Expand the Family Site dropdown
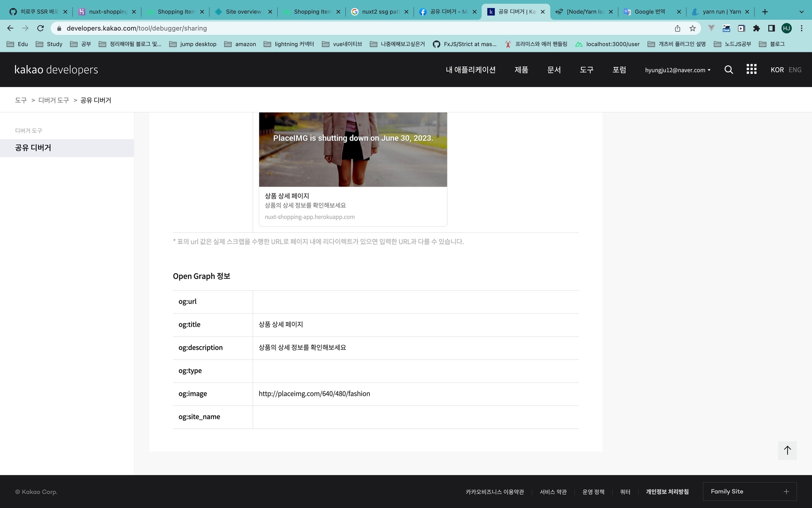 point(750,492)
